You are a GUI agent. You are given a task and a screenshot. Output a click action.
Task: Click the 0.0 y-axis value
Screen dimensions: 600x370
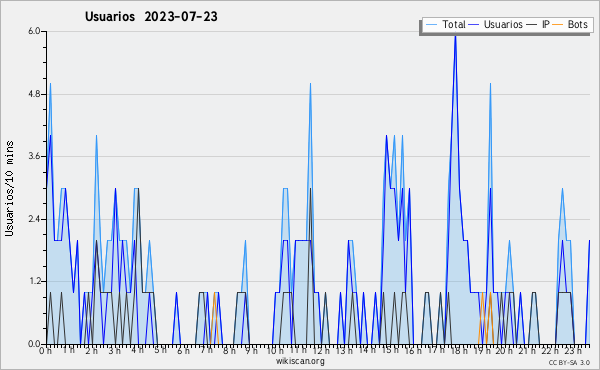34,344
